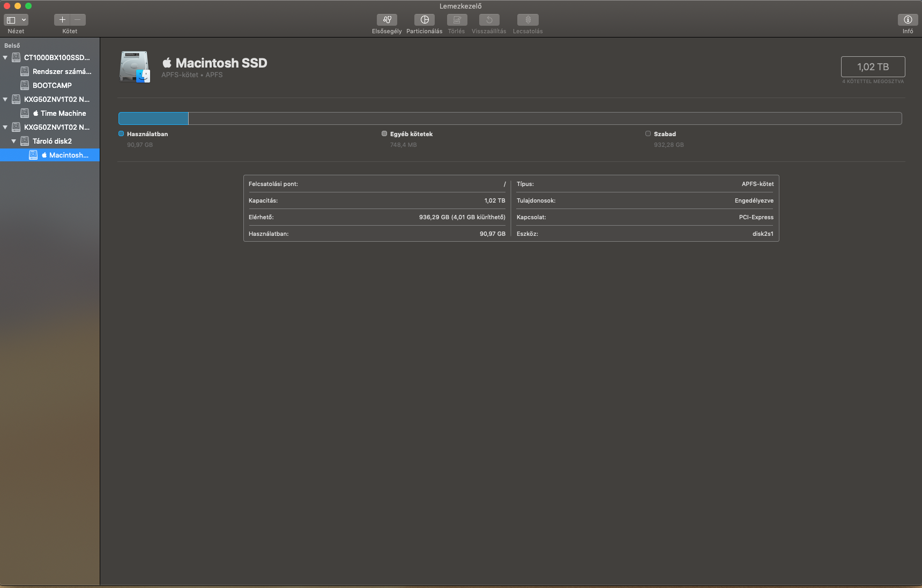Viewport: 922px width, 588px height.
Task: Collapse the Tároló disk2 container
Action: [14, 141]
